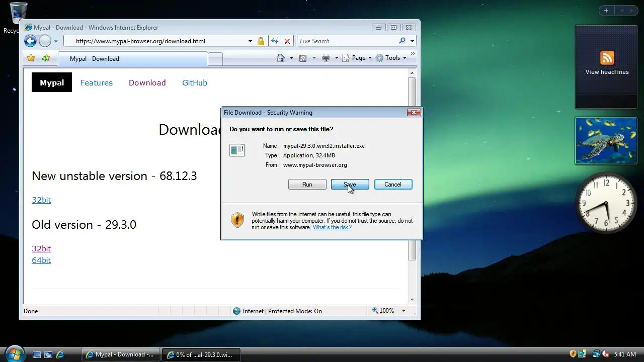Open a new blank tab
Viewport: 644px width, 362px height.
215,59
